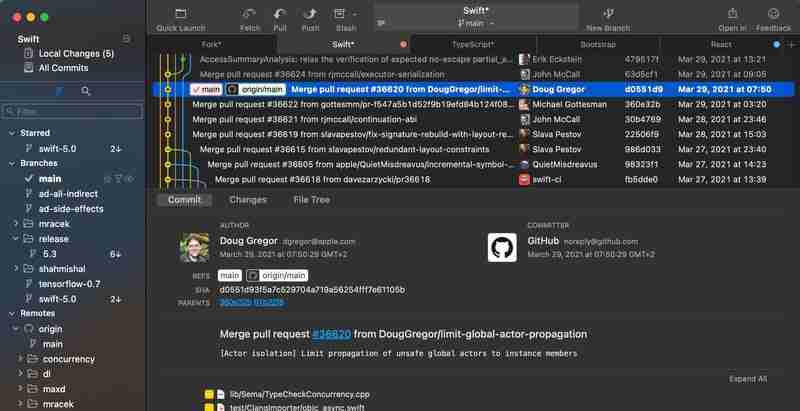Click the sidebar Filter input field
The width and height of the screenshot is (800, 411).
pyautogui.click(x=72, y=112)
